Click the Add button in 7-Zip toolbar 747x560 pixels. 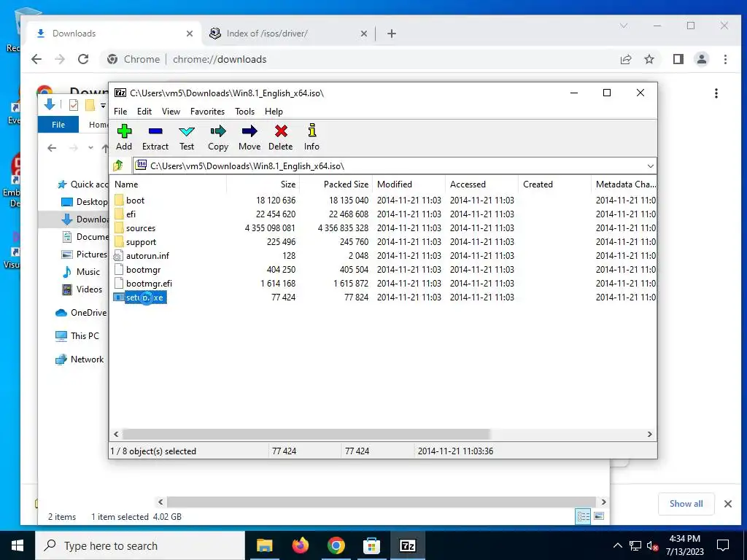(x=124, y=137)
